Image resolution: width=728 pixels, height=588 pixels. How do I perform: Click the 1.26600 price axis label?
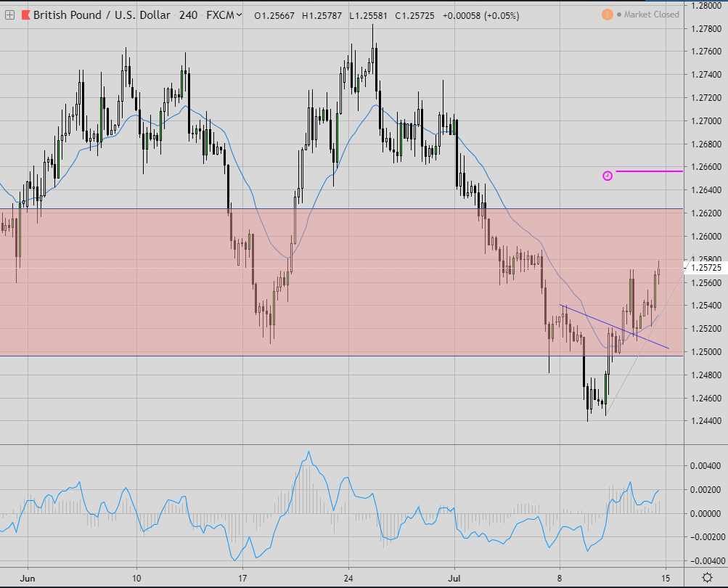click(706, 167)
